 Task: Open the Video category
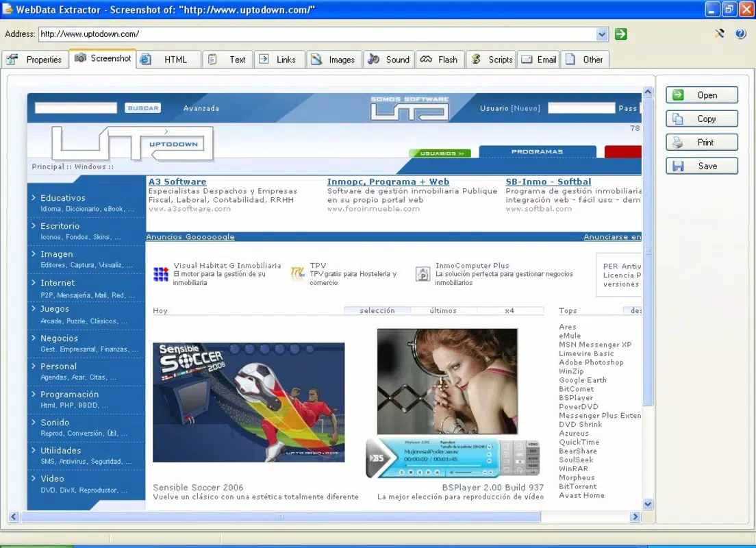(52, 479)
